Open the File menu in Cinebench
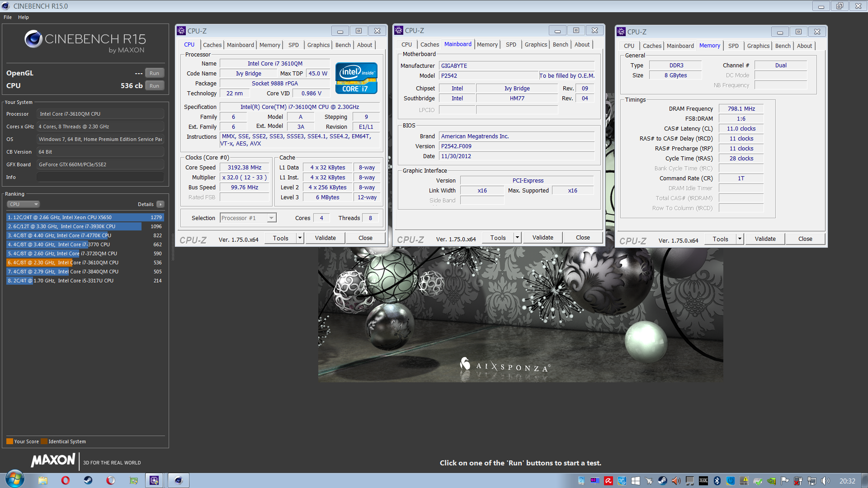Image resolution: width=868 pixels, height=488 pixels. click(8, 17)
